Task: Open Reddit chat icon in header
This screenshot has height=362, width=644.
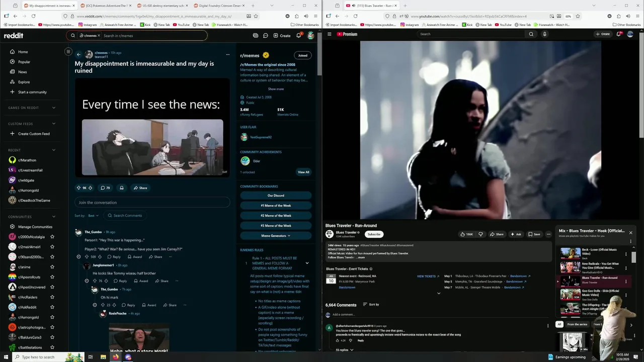Action: 265,36
